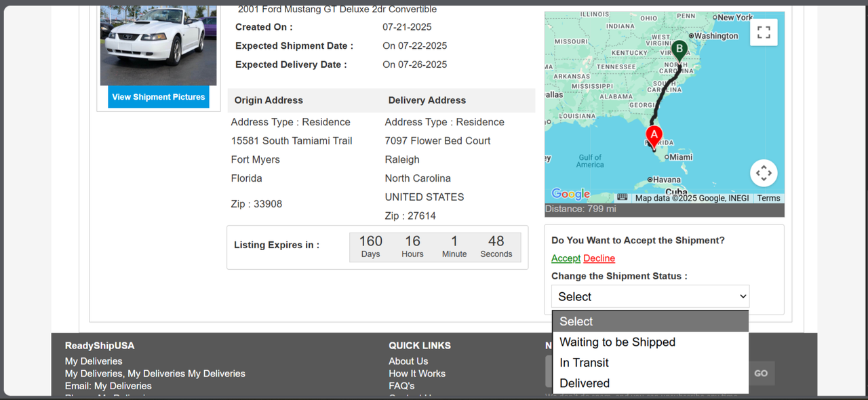Click Expected Delivery Date value 07-26-2025
868x400 pixels.
(415, 65)
